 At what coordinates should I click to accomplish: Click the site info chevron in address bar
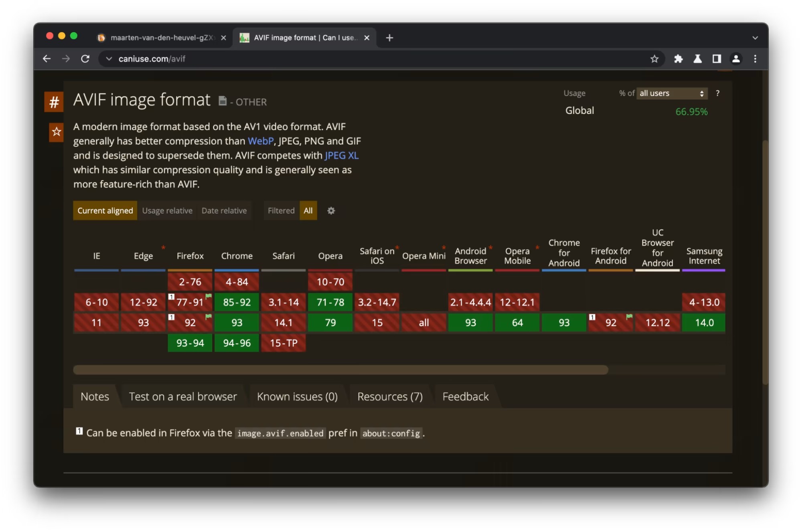(109, 59)
